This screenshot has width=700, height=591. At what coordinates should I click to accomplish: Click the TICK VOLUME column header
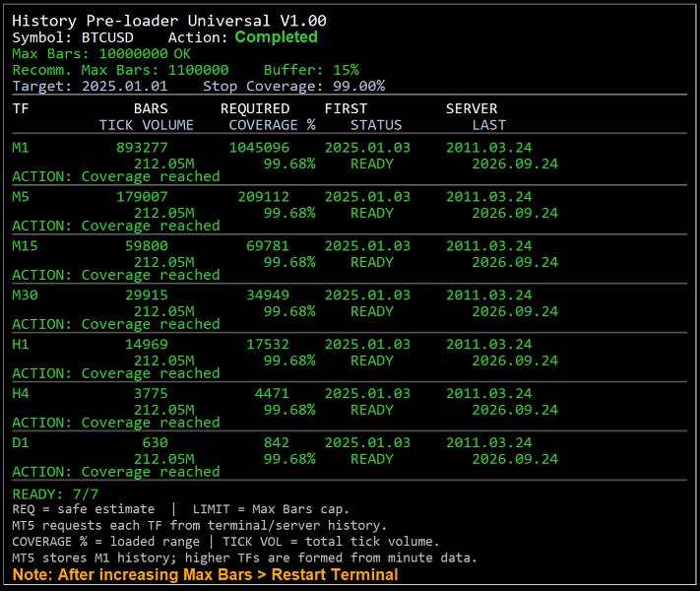click(x=147, y=125)
